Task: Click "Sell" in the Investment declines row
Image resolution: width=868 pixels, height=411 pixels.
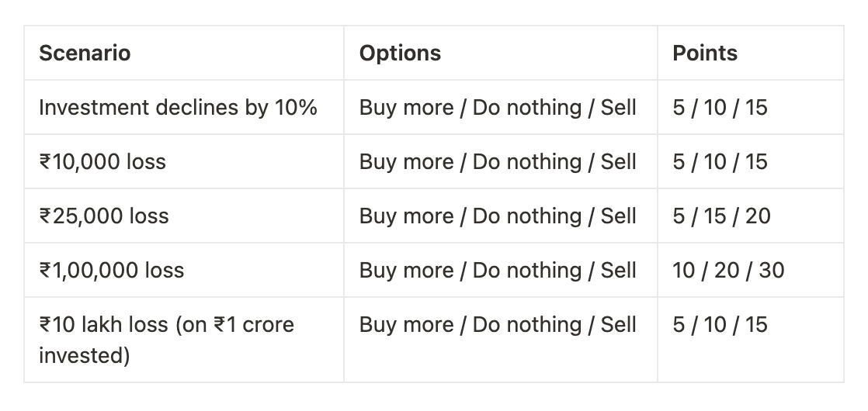Action: coord(619,108)
